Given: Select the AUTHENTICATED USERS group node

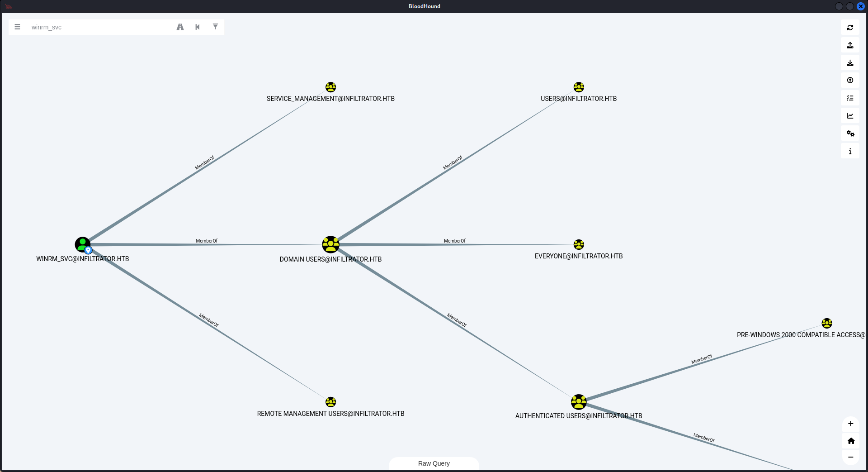Looking at the screenshot, I should [579, 402].
